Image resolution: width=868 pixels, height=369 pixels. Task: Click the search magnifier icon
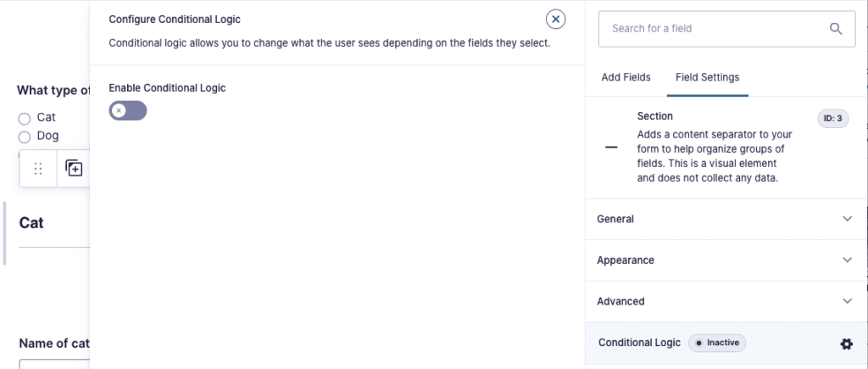click(x=836, y=28)
